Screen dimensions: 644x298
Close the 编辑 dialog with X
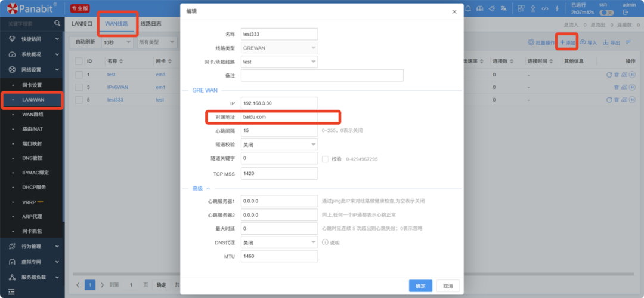click(454, 12)
